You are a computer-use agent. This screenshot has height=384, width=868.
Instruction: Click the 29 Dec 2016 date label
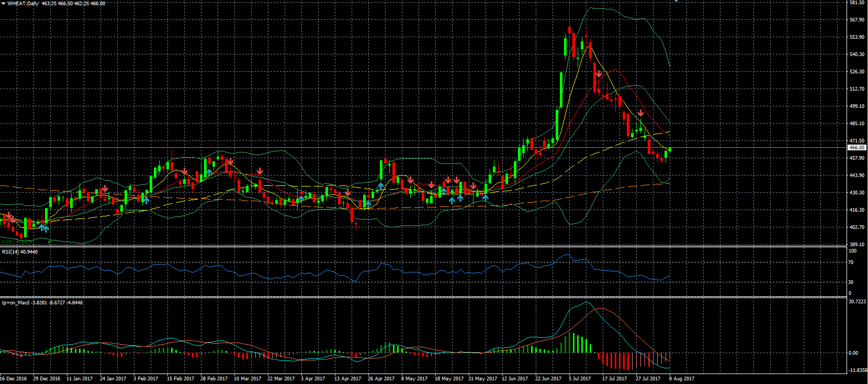pyautogui.click(x=47, y=379)
